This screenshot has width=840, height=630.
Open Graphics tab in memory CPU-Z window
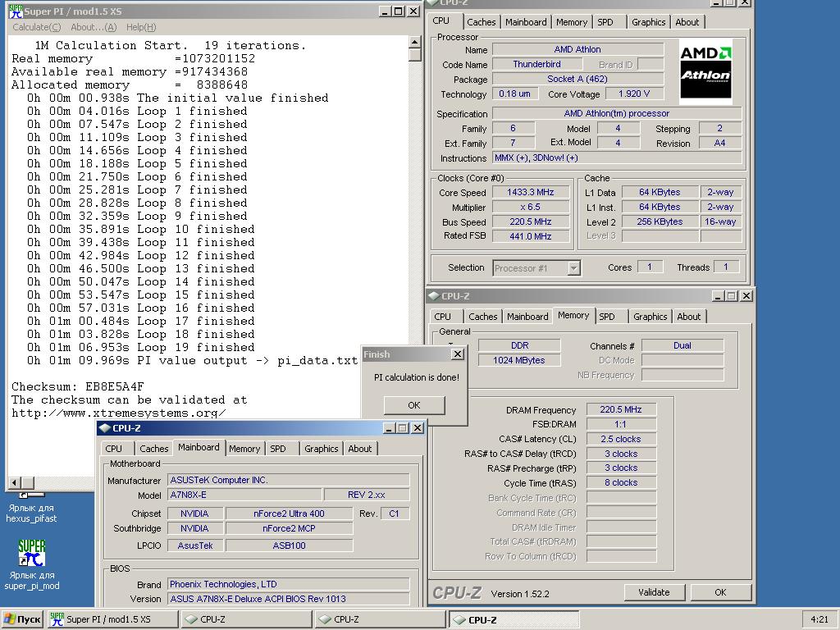650,317
